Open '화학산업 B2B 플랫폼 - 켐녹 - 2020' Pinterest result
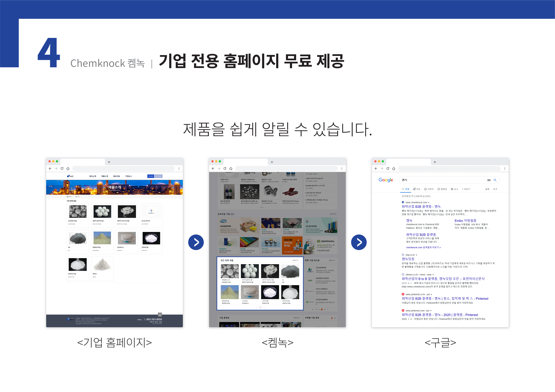This screenshot has width=555, height=392. (440, 315)
